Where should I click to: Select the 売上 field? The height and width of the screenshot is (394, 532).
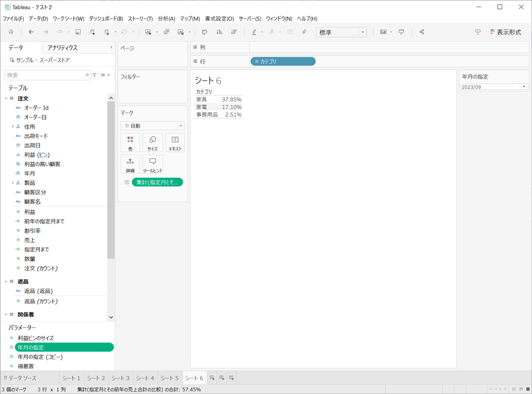point(30,240)
